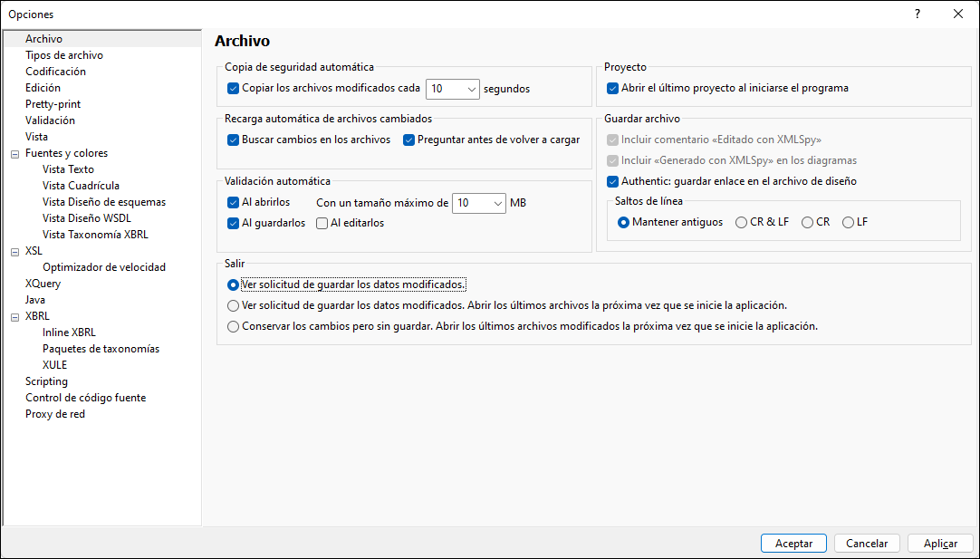Uncheck validation Al guardarlos

233,223
